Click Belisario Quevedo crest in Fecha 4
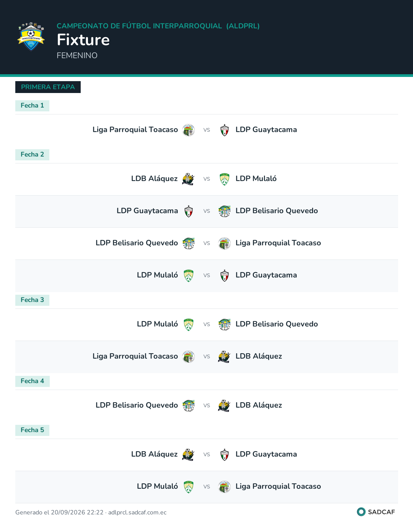This screenshot has width=413, height=532. coord(189,406)
